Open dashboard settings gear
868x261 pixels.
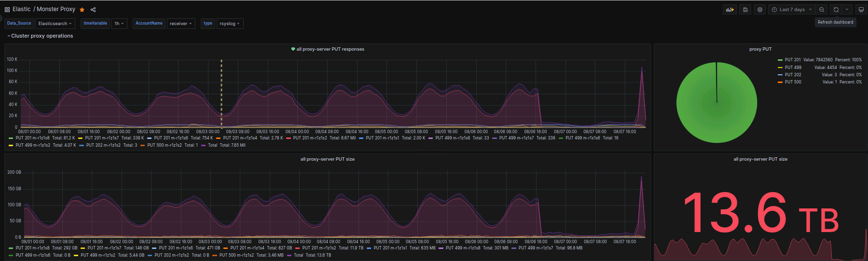click(x=760, y=10)
